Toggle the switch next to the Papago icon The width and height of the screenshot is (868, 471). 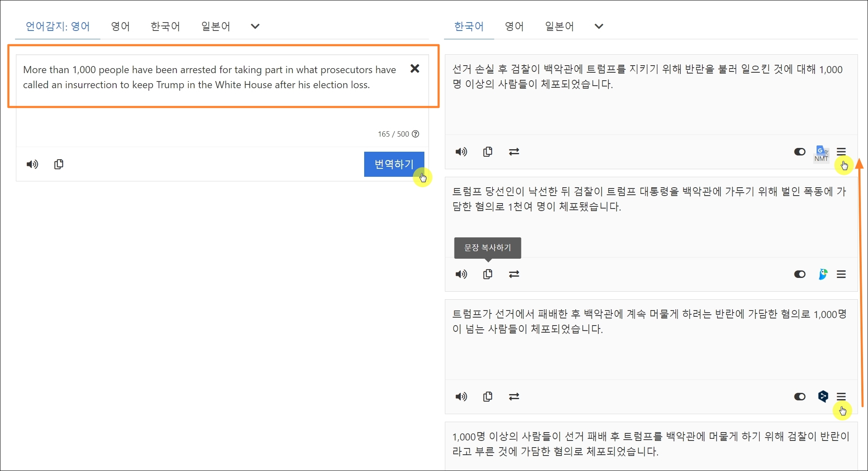(x=799, y=274)
